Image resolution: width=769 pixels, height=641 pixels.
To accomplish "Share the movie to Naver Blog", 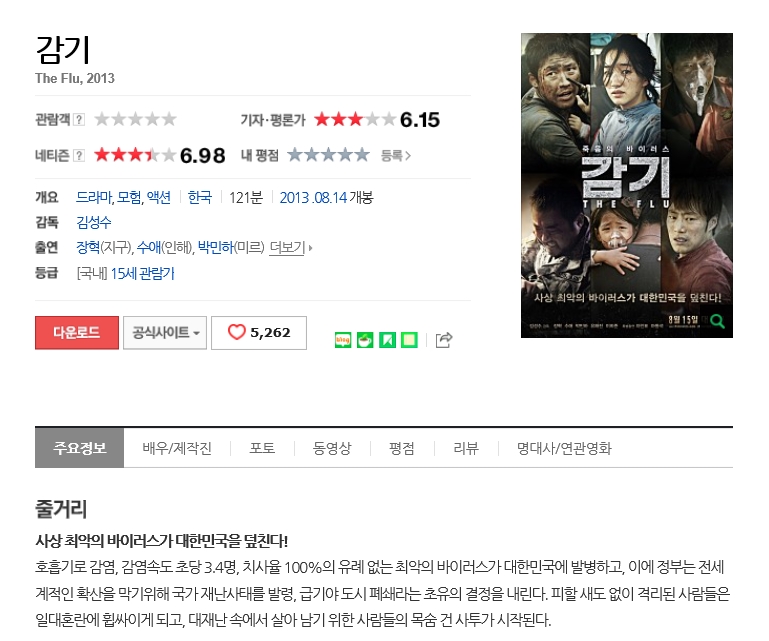I will (x=343, y=339).
